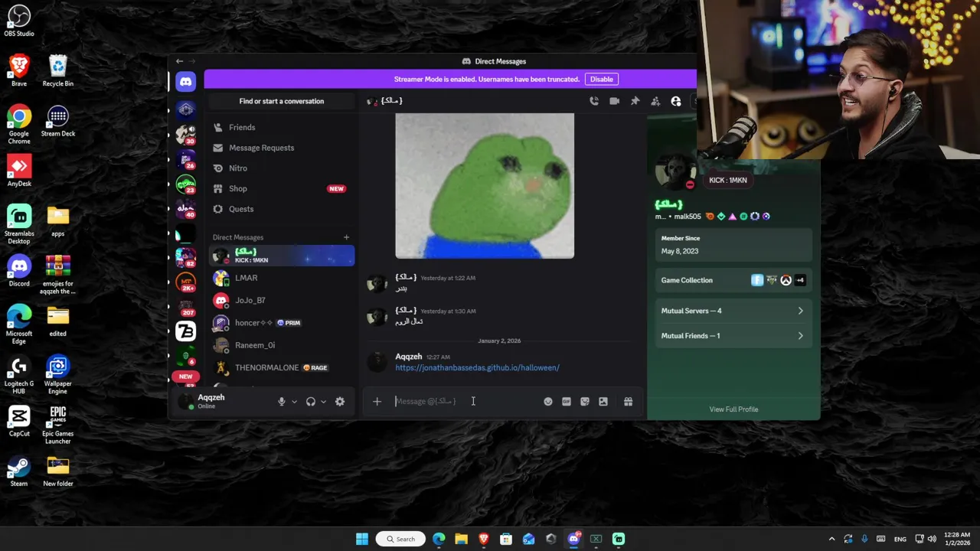Select the KICK : 1MKN conversation

[282, 256]
